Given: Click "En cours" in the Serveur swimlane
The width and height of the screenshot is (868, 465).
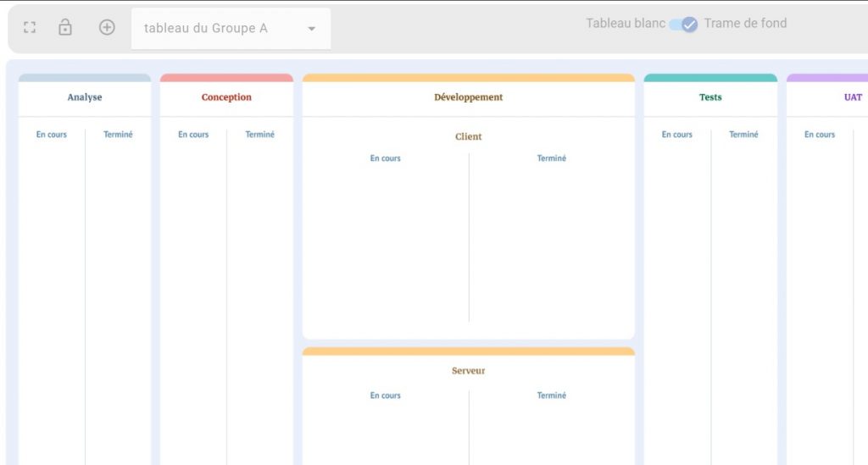Looking at the screenshot, I should pos(385,396).
